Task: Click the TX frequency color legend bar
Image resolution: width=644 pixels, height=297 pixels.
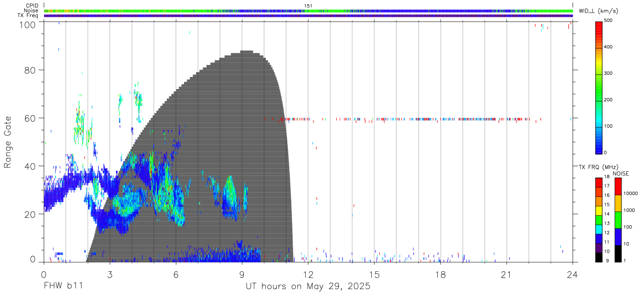Action: [x=599, y=219]
